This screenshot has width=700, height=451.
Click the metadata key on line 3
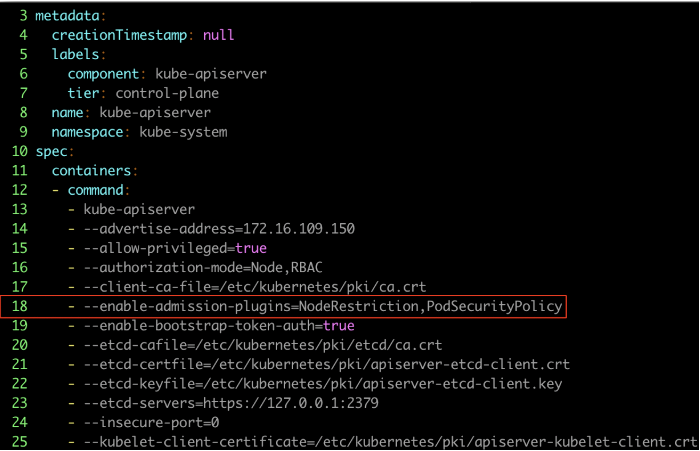pos(68,16)
